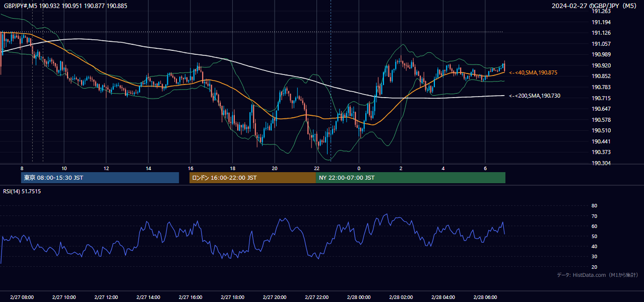Click the 190.647 price axis label

coord(601,109)
